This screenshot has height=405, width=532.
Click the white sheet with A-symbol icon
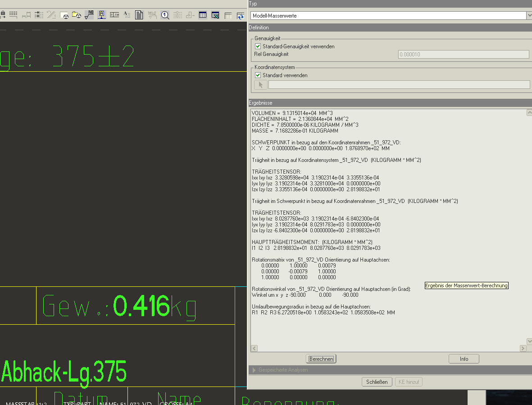click(x=64, y=14)
